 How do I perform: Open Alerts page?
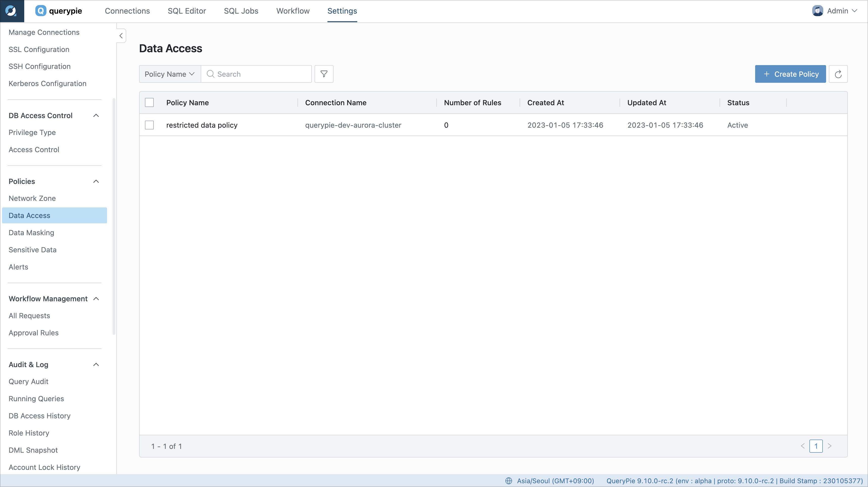click(x=18, y=267)
